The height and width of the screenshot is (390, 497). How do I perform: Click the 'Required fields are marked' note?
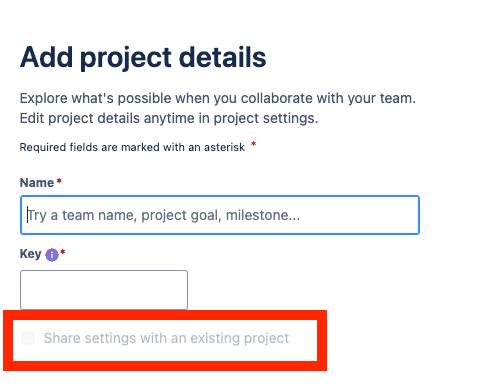[132, 147]
